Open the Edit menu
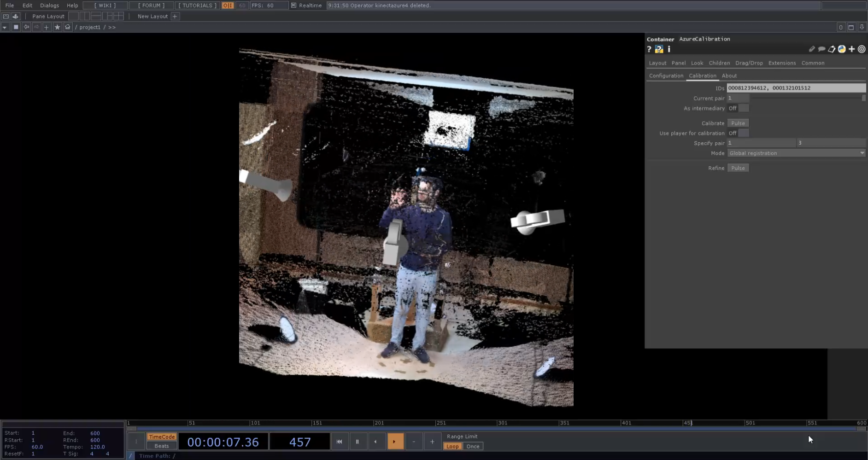 (x=27, y=6)
